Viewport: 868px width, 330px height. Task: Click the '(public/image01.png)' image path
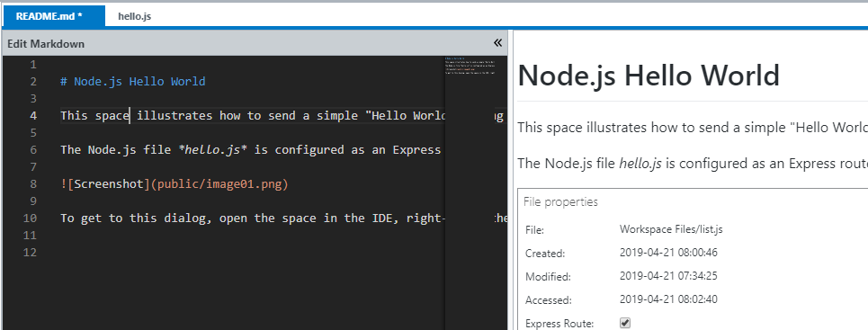pos(219,183)
